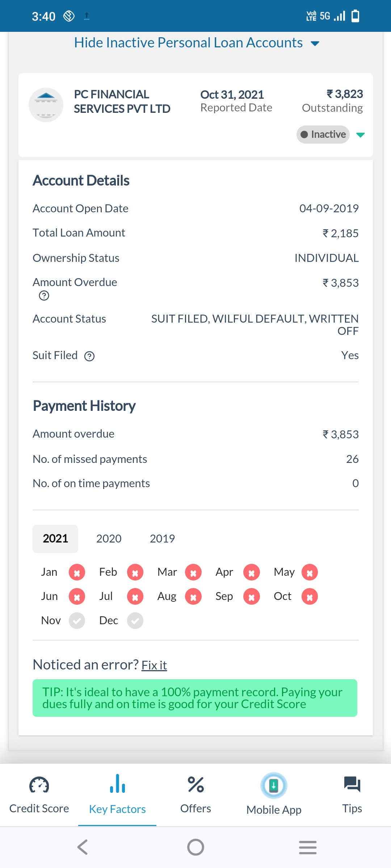
Task: Tap the Amount Overdue help question icon
Action: pos(44,296)
